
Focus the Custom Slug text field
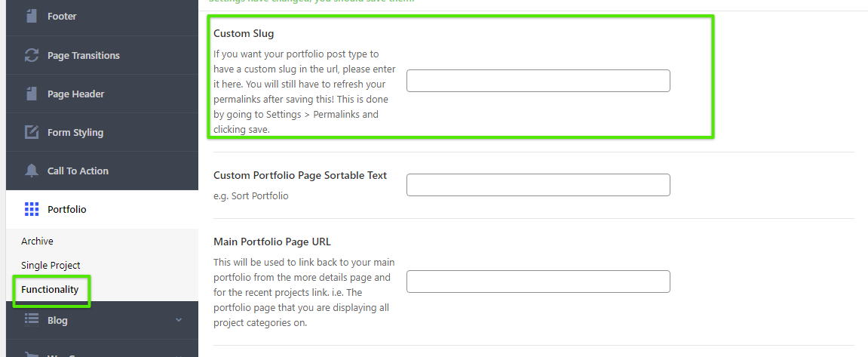[538, 81]
